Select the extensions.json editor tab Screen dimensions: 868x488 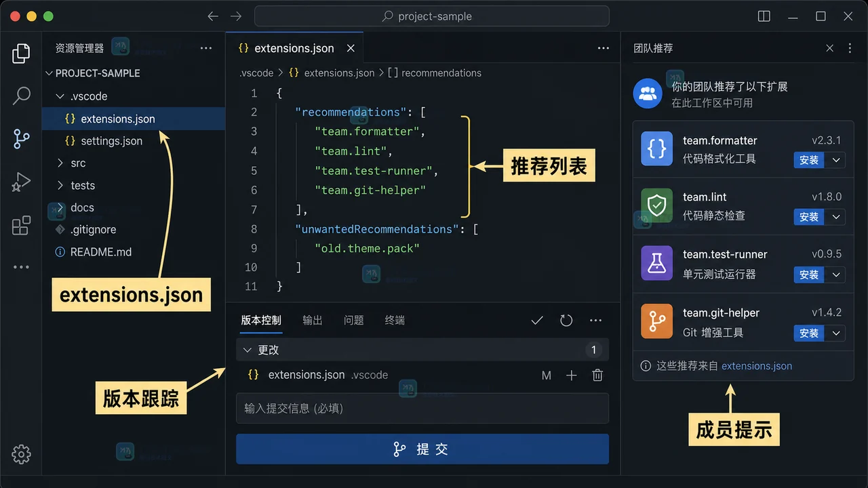294,48
